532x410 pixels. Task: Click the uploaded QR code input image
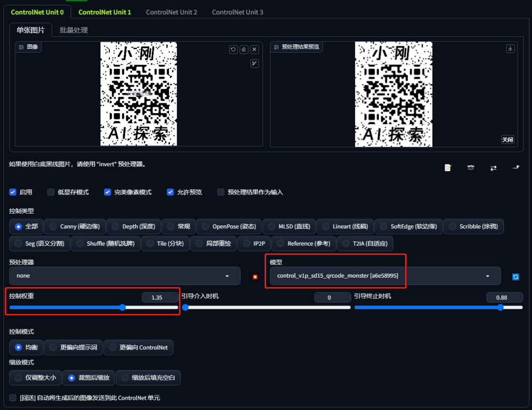click(138, 94)
